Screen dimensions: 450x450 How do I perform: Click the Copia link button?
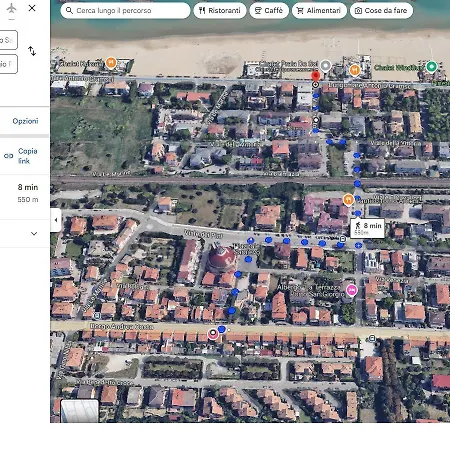tap(21, 156)
